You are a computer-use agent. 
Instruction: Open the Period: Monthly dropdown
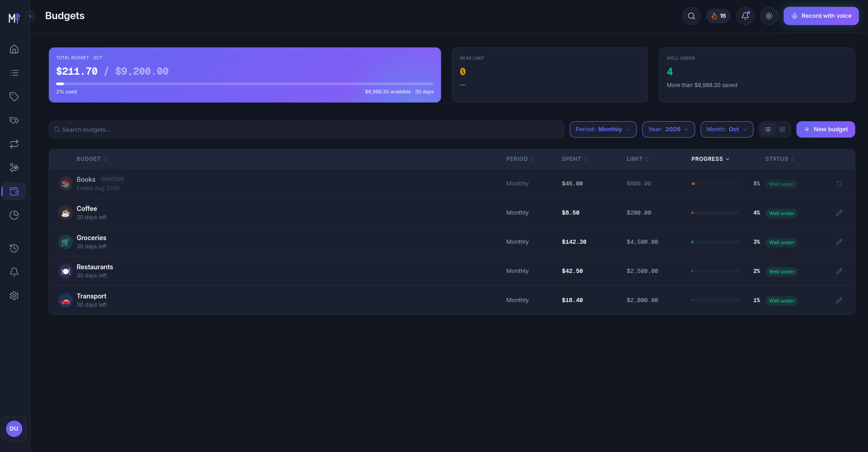pos(603,129)
